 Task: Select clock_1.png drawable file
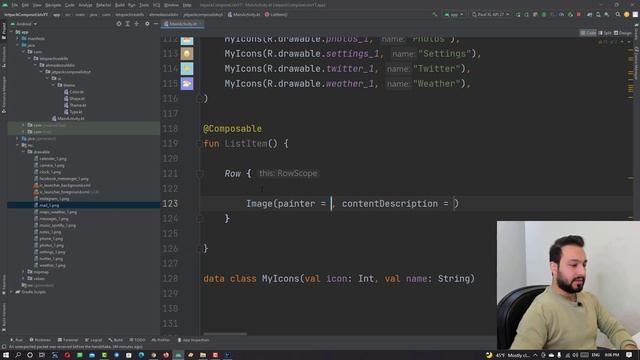click(x=47, y=172)
